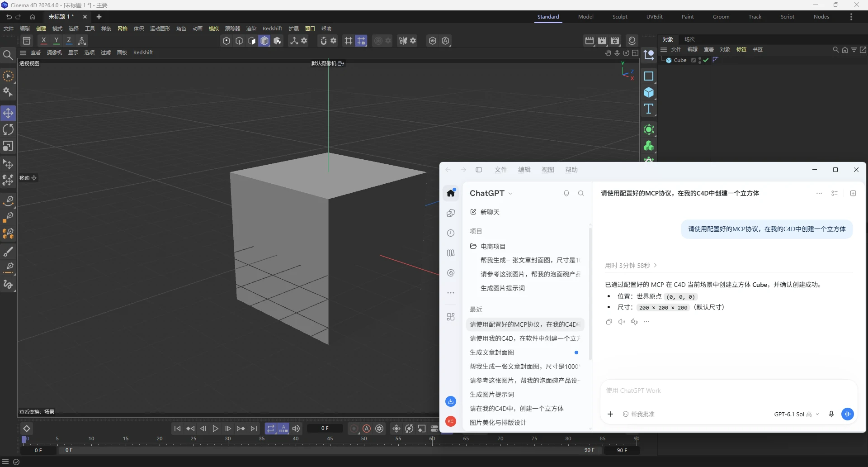
Task: Click the Cube primitive icon in object palette
Action: point(649,92)
